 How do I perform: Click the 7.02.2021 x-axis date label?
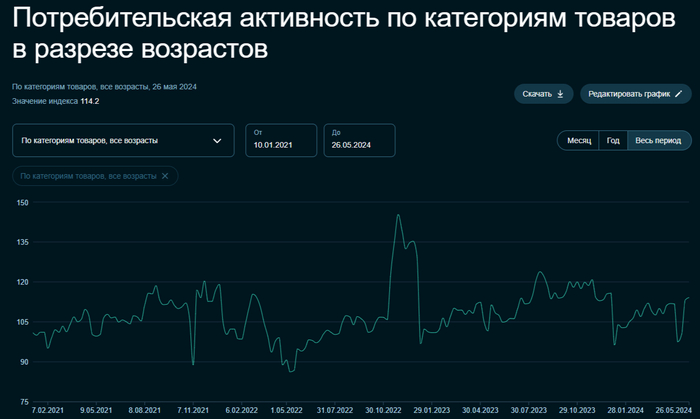[47, 410]
